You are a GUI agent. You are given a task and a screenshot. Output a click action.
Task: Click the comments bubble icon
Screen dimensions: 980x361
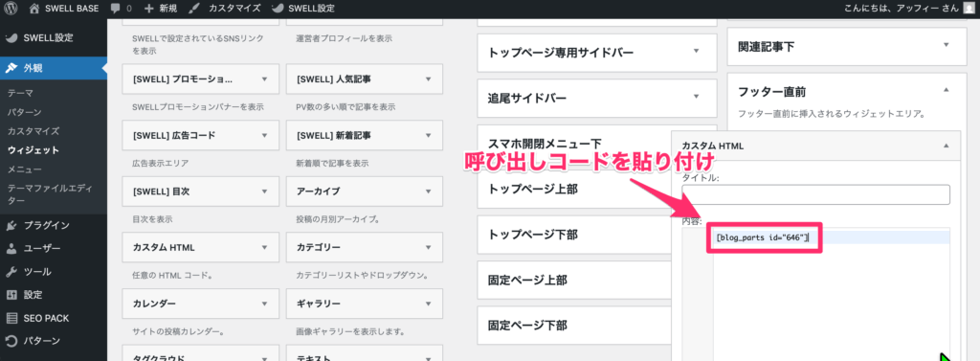click(115, 9)
